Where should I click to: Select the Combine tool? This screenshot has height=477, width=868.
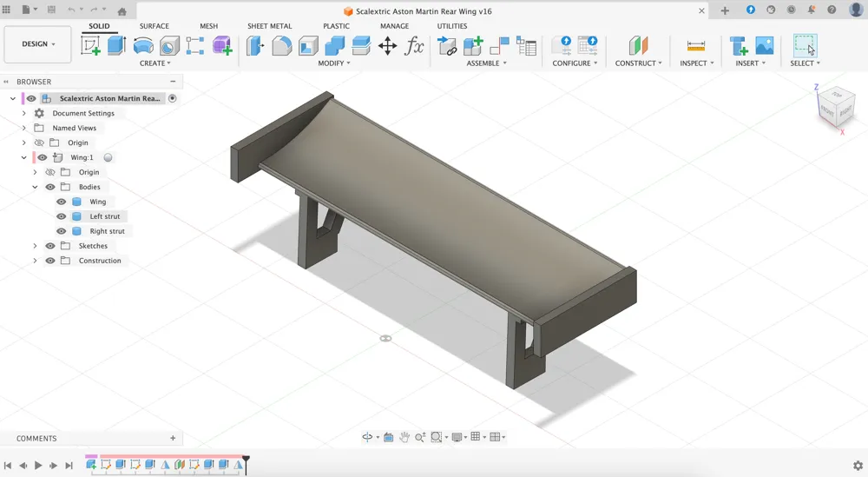(335, 46)
